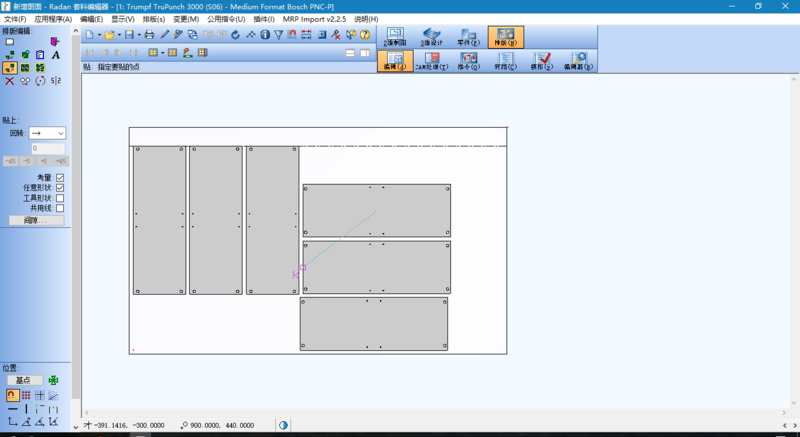Screen dimensions: 800x437
Task: Click the filter funnel icon in the toolbar
Action: 278,35
